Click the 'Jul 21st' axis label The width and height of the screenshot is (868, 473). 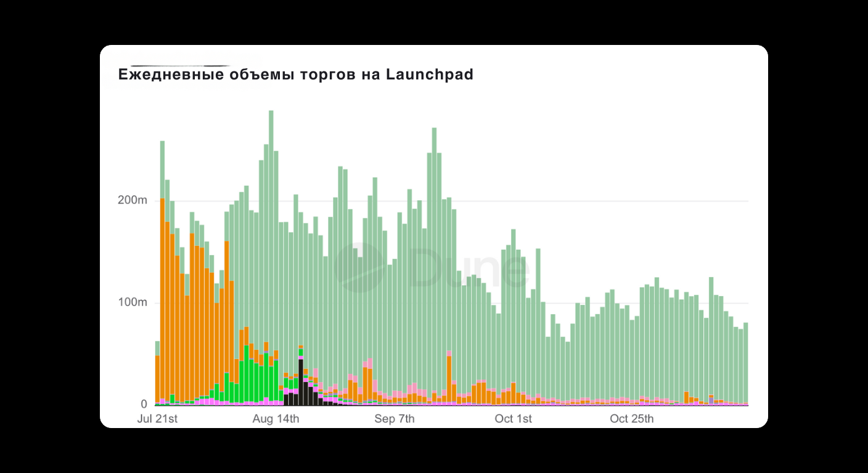158,419
